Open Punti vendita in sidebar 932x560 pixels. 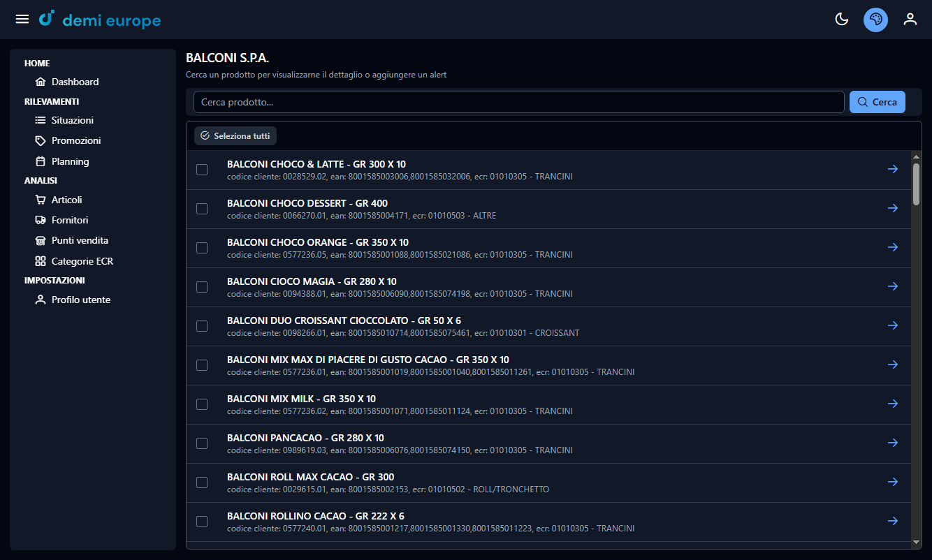point(72,240)
